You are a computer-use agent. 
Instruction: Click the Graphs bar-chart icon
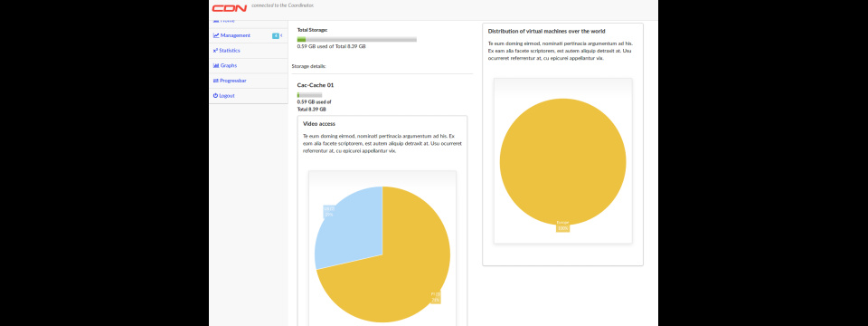point(216,65)
